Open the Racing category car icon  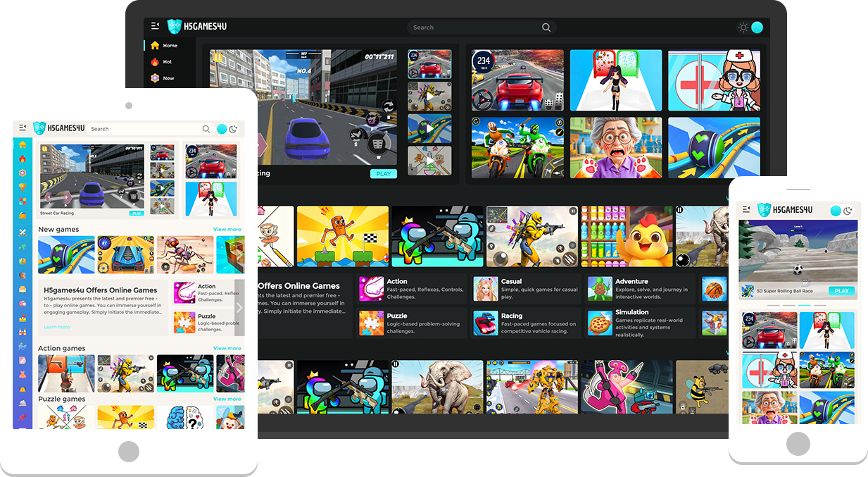click(485, 323)
